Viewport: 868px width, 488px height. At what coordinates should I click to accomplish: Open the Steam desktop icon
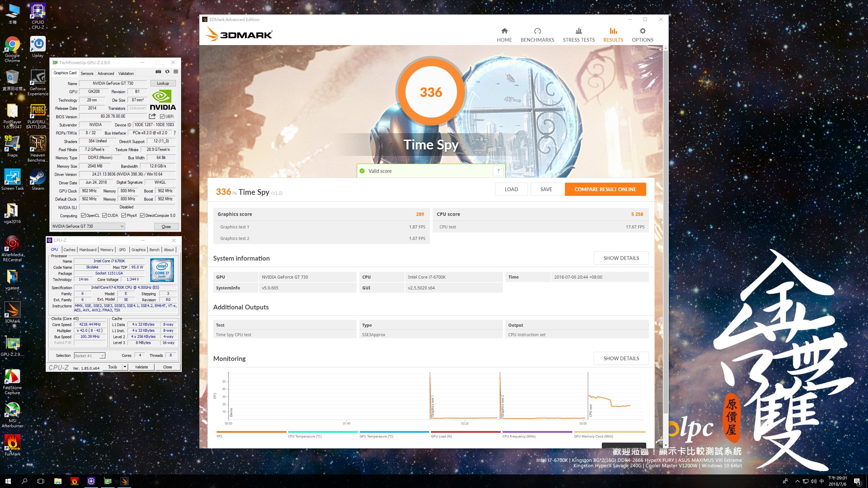[38, 180]
